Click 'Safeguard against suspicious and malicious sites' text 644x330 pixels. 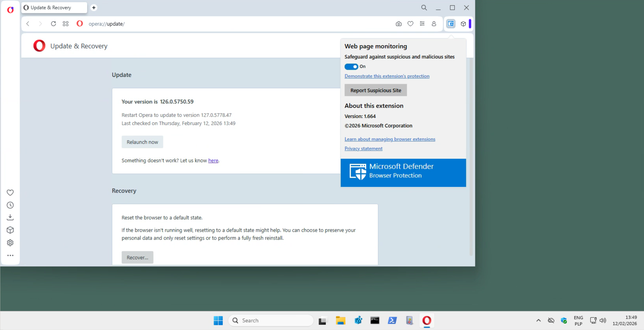pyautogui.click(x=399, y=57)
